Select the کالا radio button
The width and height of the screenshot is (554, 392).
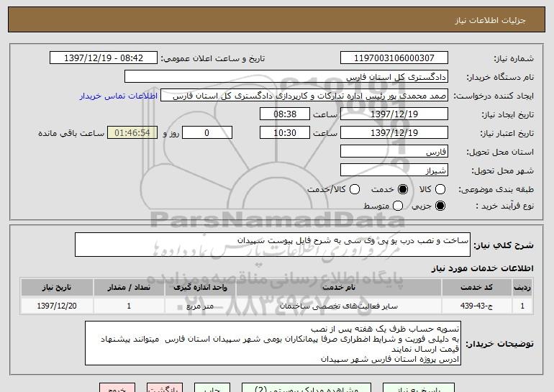(x=440, y=189)
